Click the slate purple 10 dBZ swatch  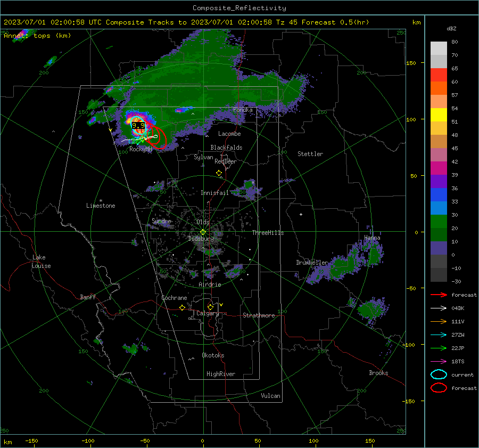click(439, 248)
